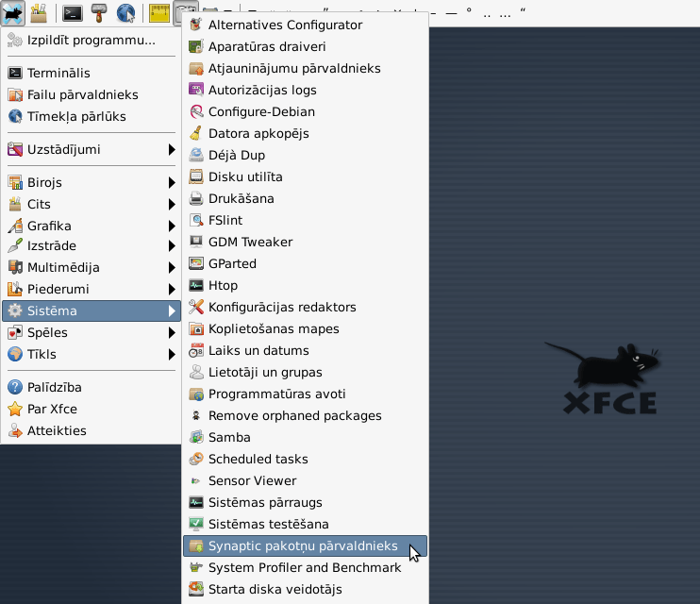Launch the terminal from the top panel

(x=73, y=13)
